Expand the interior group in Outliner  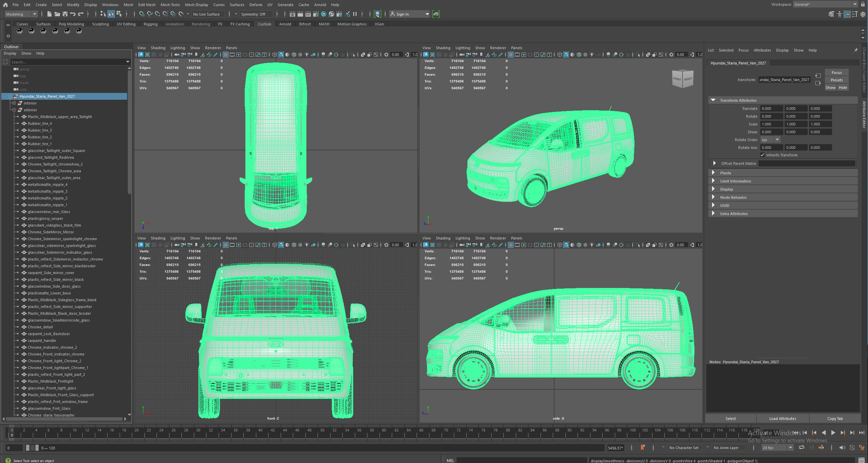pos(14,103)
